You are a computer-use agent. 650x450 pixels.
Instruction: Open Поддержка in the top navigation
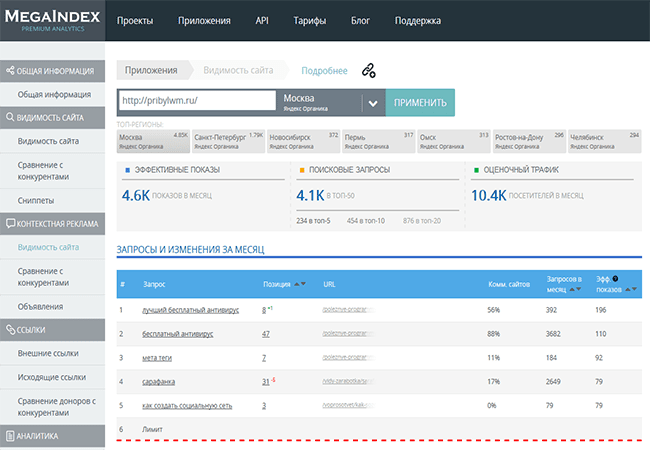click(x=418, y=21)
